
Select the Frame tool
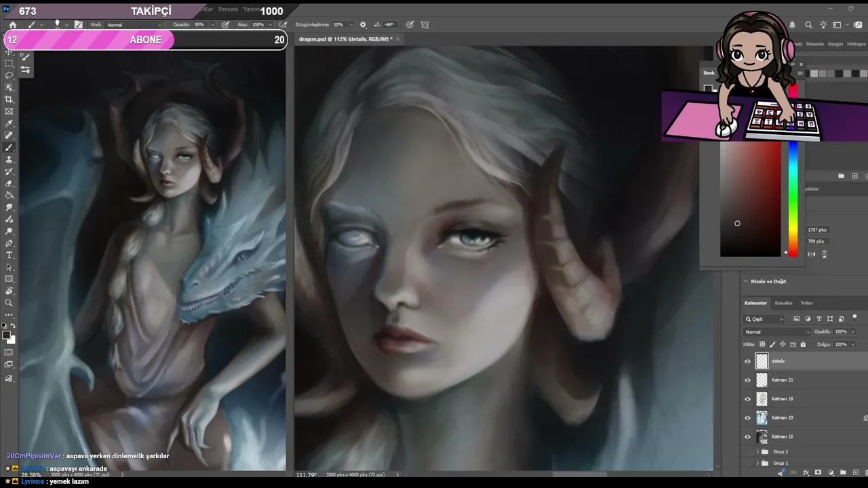(x=9, y=111)
